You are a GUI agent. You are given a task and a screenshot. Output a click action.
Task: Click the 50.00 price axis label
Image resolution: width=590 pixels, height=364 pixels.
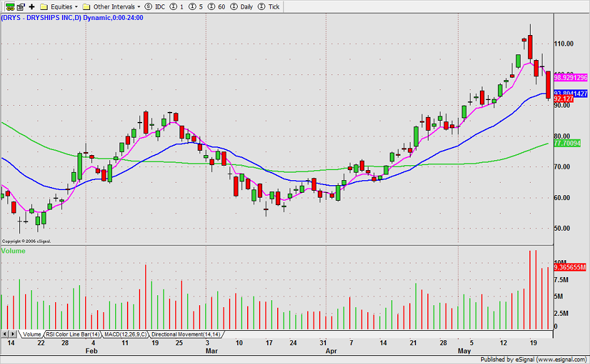click(562, 228)
